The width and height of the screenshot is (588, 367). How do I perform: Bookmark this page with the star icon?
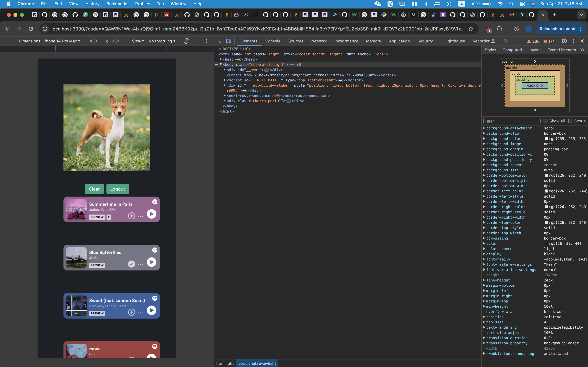click(471, 29)
